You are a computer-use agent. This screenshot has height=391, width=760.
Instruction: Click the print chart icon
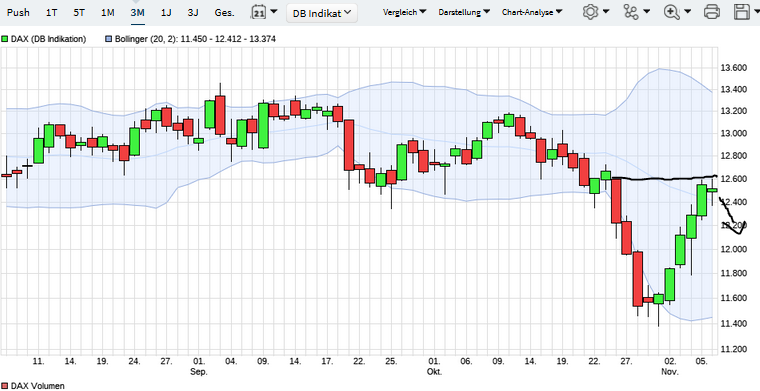coord(712,12)
